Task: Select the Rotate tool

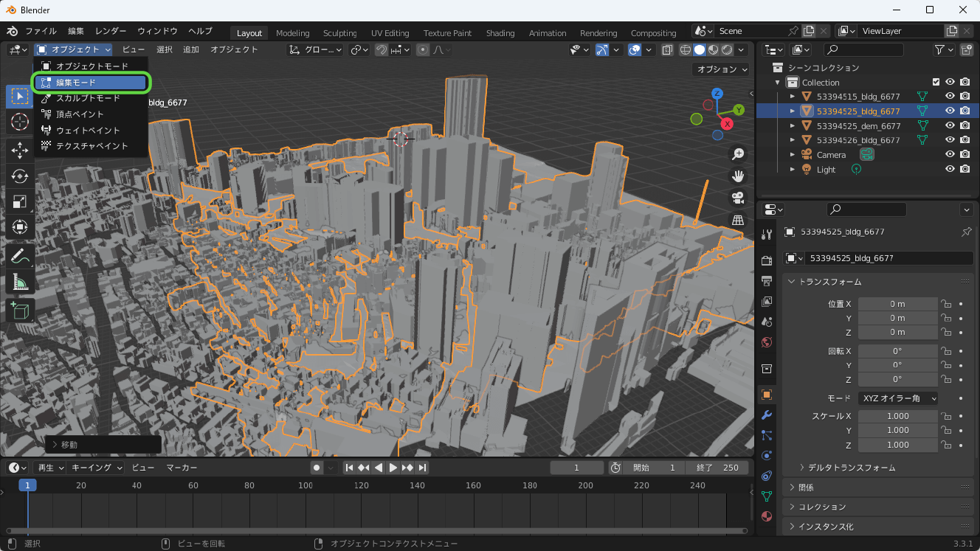Action: [x=20, y=176]
